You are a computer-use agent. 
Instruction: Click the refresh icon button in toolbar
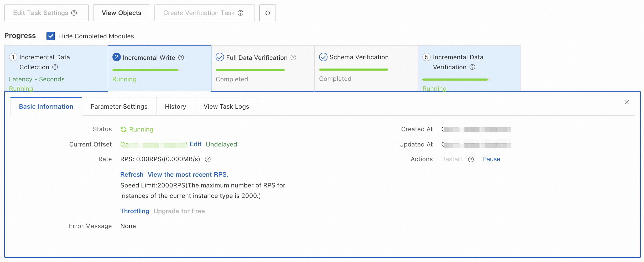[267, 13]
